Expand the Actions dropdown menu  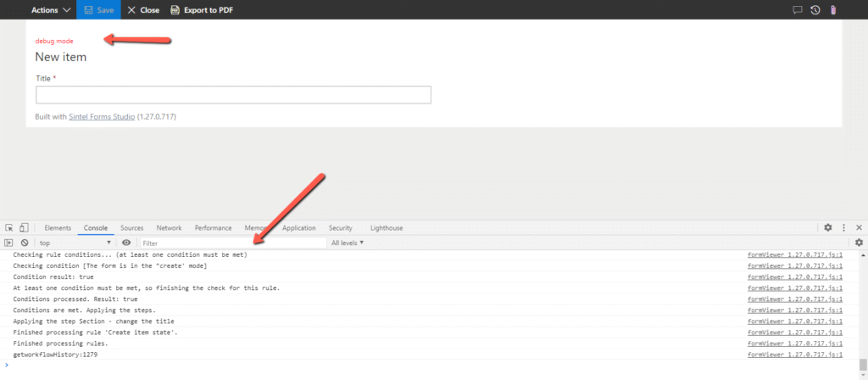click(51, 10)
